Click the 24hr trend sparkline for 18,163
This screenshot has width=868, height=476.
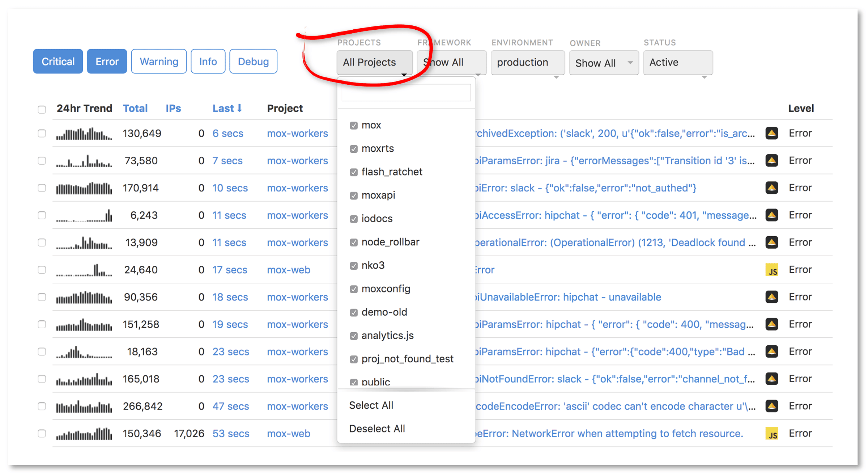point(84,352)
